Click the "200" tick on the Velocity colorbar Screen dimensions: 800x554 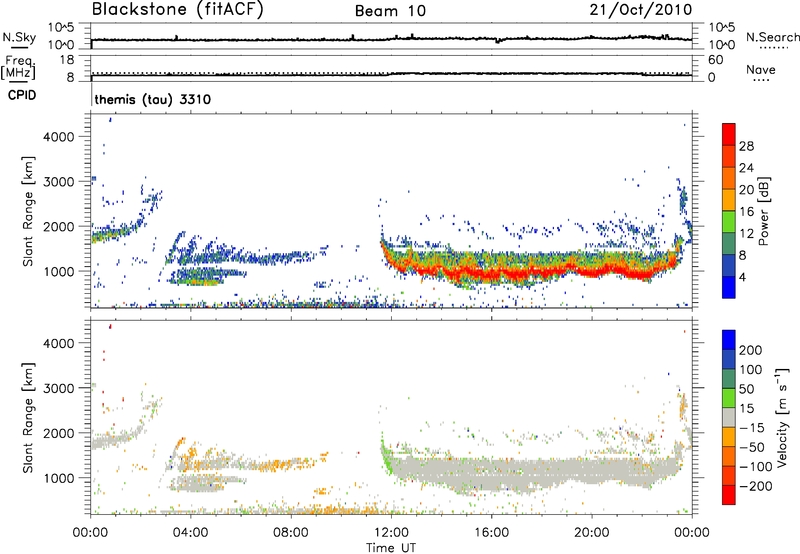[x=751, y=350]
